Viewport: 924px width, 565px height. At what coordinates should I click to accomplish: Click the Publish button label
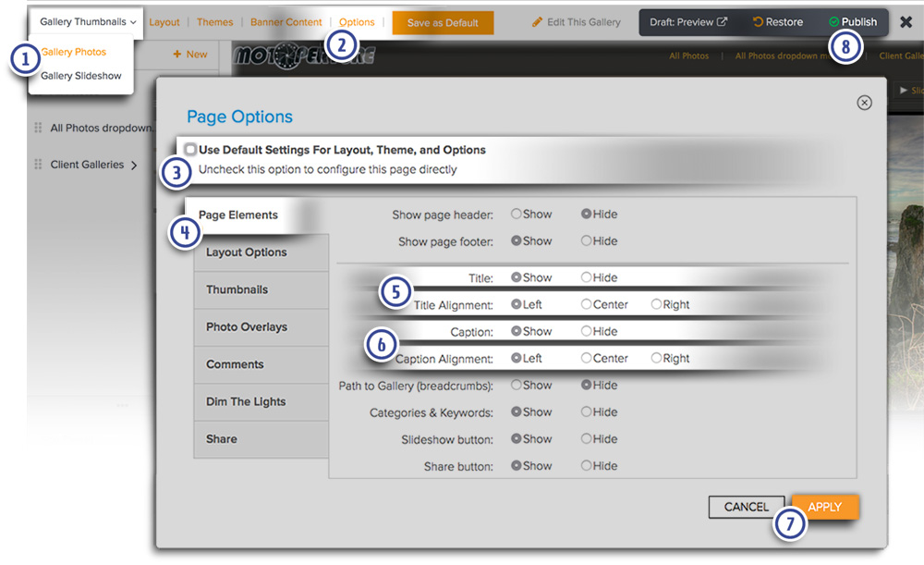[858, 22]
